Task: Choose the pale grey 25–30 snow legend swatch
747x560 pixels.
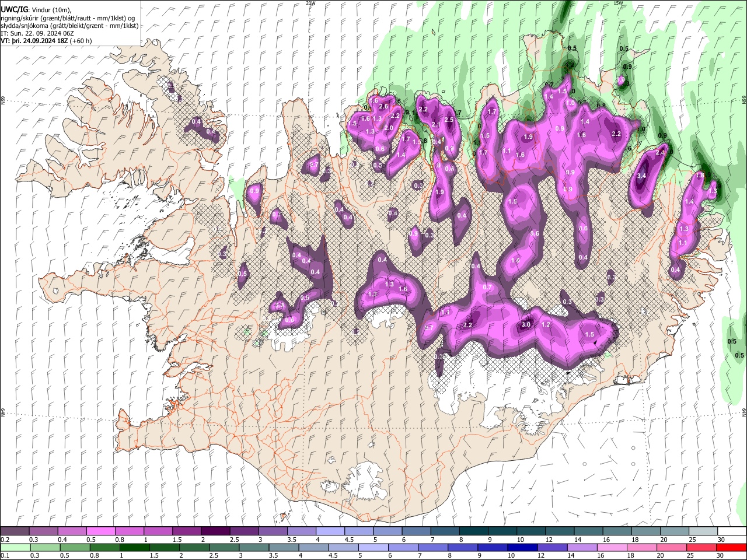Action: click(x=703, y=531)
